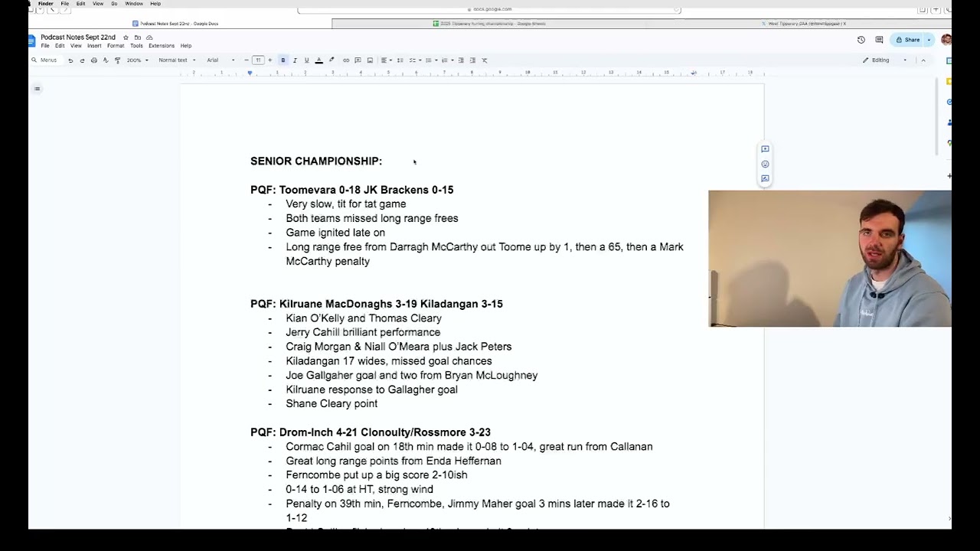Activate the paint format tool
Screen dimensions: 980x551
[117, 60]
